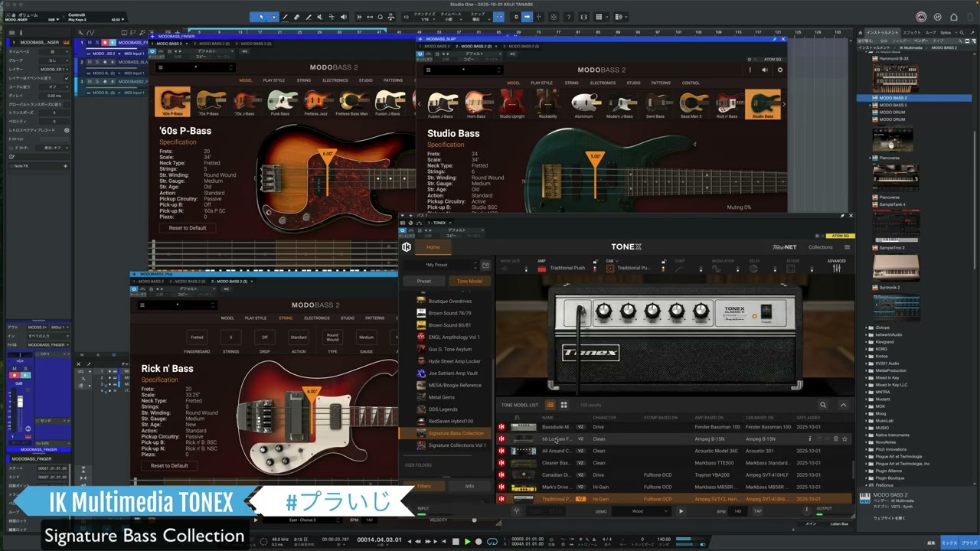
Task: Expand the Native Instruments vendor folder
Action: pyautogui.click(x=867, y=435)
